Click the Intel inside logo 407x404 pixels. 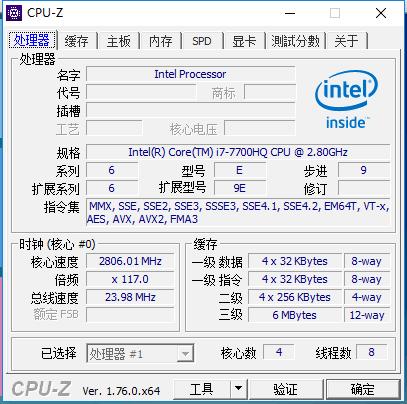346,99
